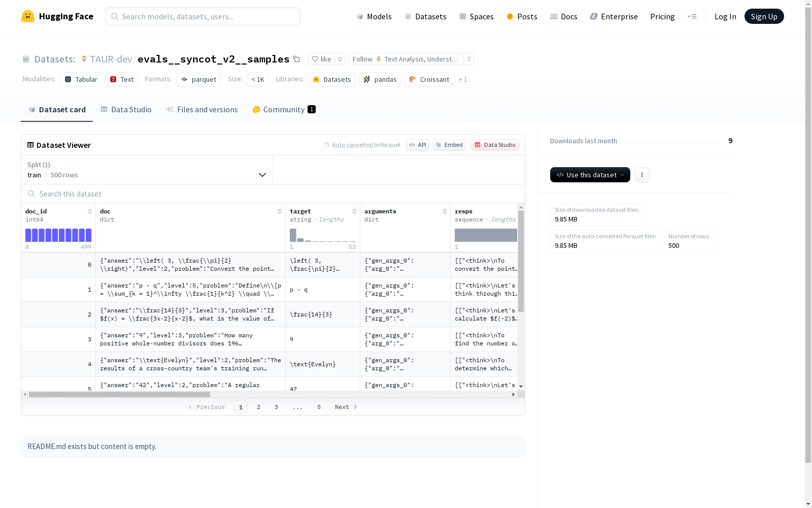Screen dimensions: 812x508
Task: Click the target lengths histogram
Action: point(323,235)
